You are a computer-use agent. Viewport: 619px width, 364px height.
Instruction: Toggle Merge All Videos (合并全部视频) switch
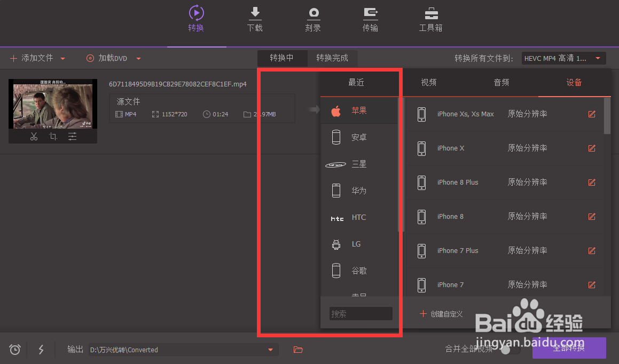pos(511,350)
